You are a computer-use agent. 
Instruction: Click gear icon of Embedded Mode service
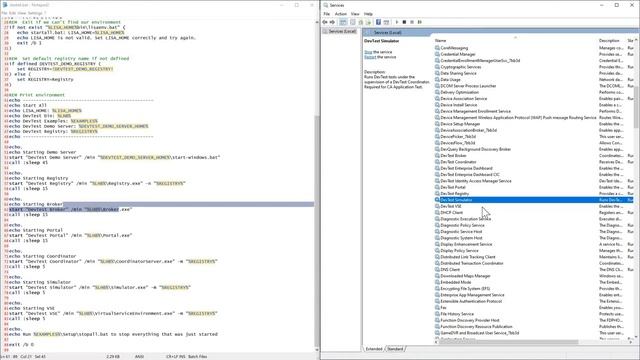[x=437, y=282]
